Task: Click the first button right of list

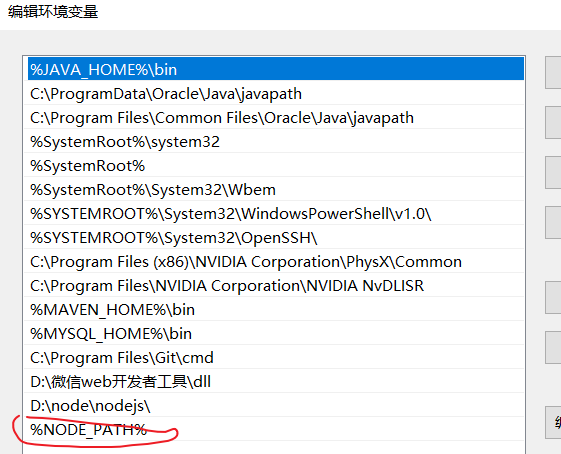Action: (x=553, y=72)
